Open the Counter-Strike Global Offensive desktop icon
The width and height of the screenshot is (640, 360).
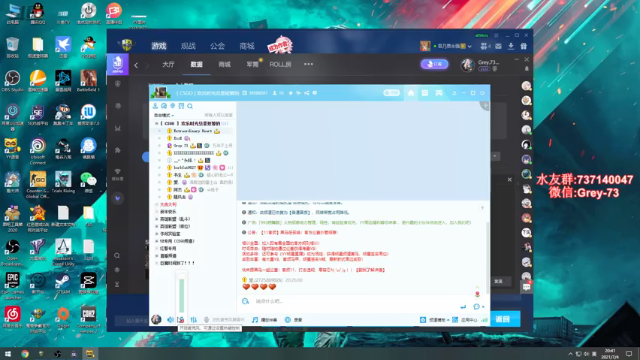[x=38, y=184]
